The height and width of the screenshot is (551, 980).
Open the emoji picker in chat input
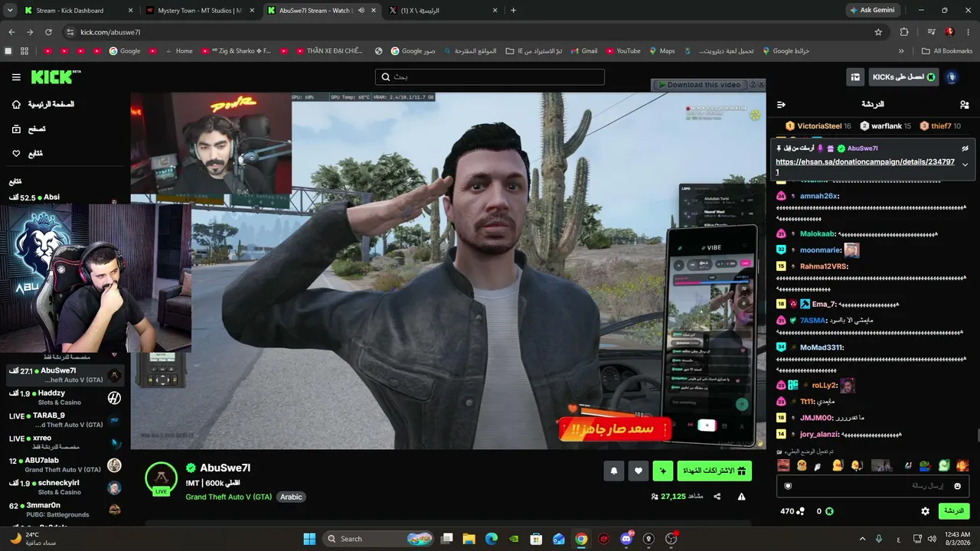tap(957, 486)
